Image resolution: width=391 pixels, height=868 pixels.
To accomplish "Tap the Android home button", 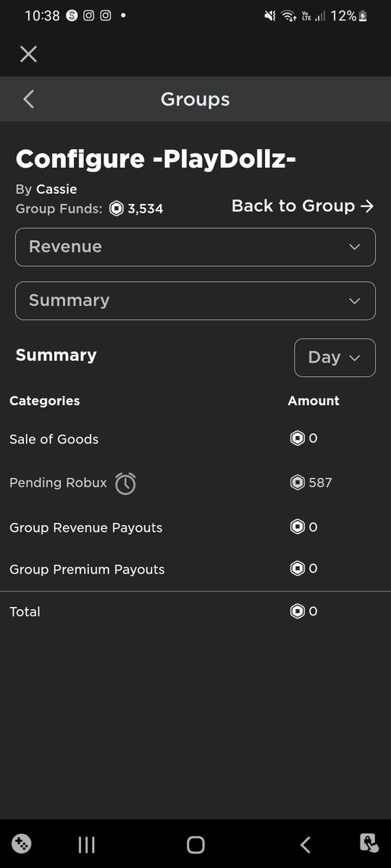I will click(195, 844).
